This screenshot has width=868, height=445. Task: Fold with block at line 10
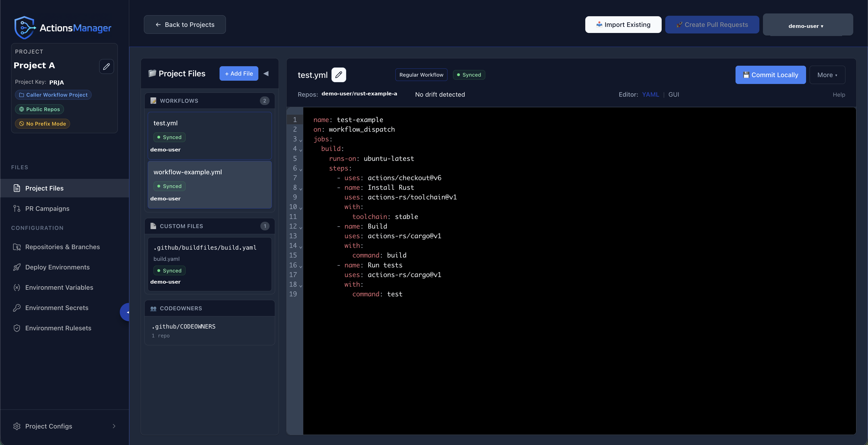301,208
